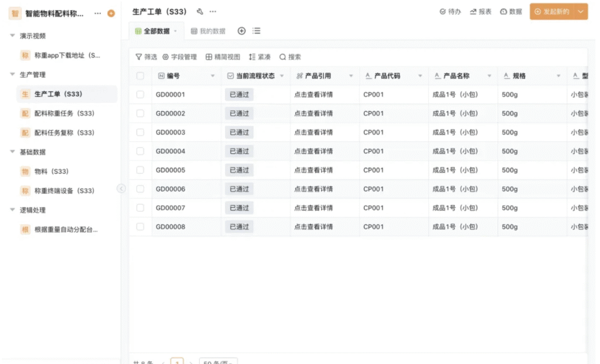Click the orange plus icon in sidebar header

[x=111, y=13]
